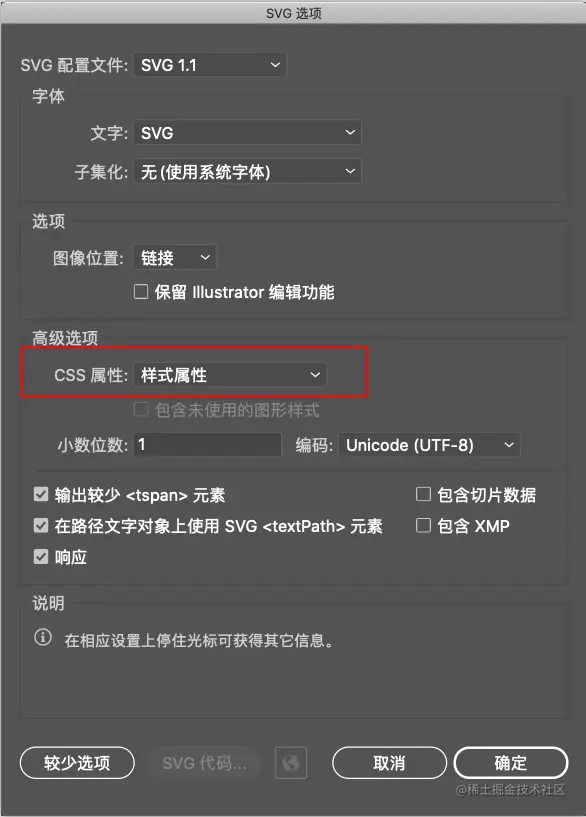The width and height of the screenshot is (586, 817).
Task: Uncheck the 响应 checkbox
Action: 41,556
